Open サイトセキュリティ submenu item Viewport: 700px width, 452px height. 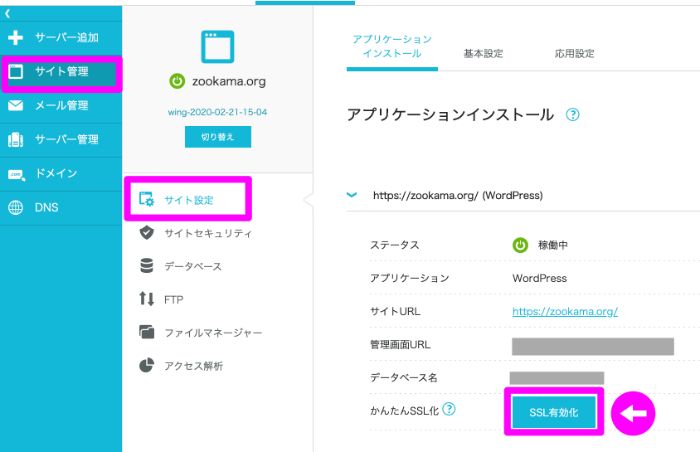(x=208, y=233)
